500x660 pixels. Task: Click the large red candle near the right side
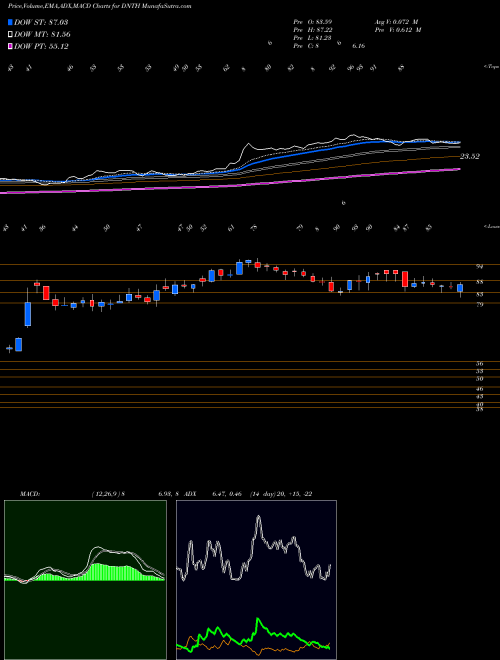point(405,279)
